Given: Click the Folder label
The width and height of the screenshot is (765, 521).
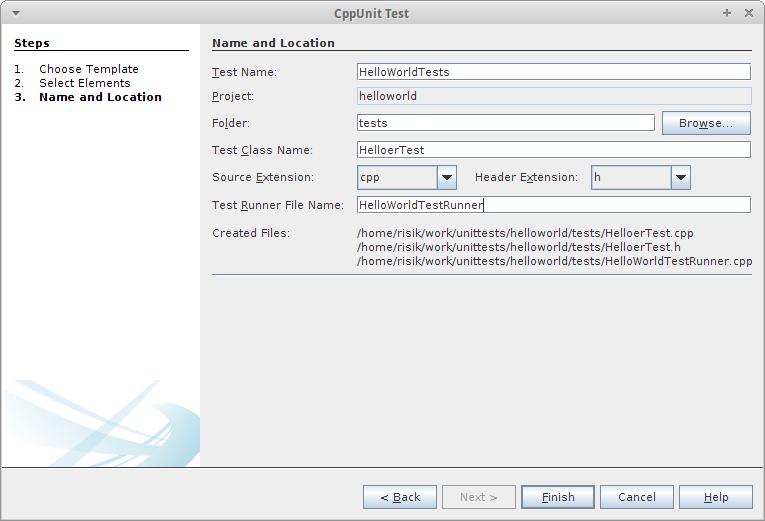Looking at the screenshot, I should [x=231, y=123].
